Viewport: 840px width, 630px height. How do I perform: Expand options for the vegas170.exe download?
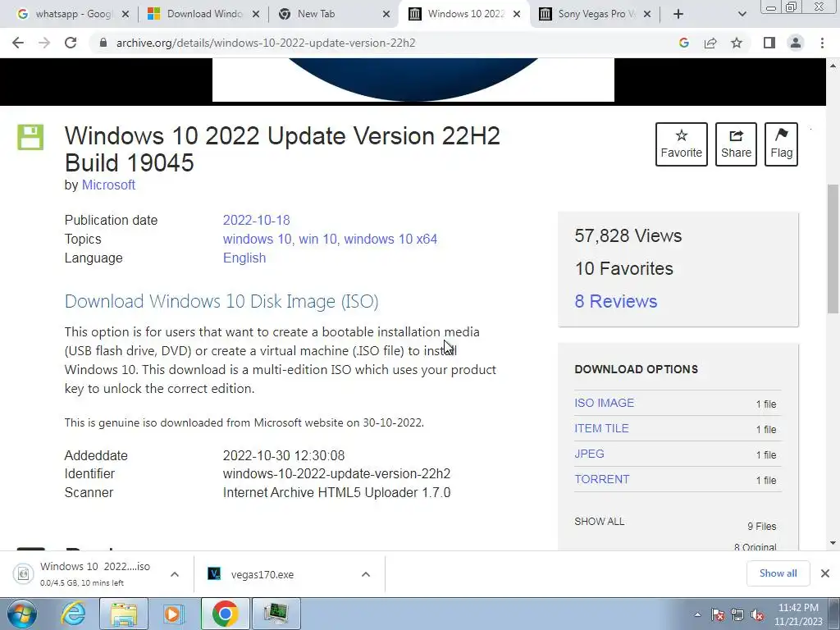pos(366,574)
